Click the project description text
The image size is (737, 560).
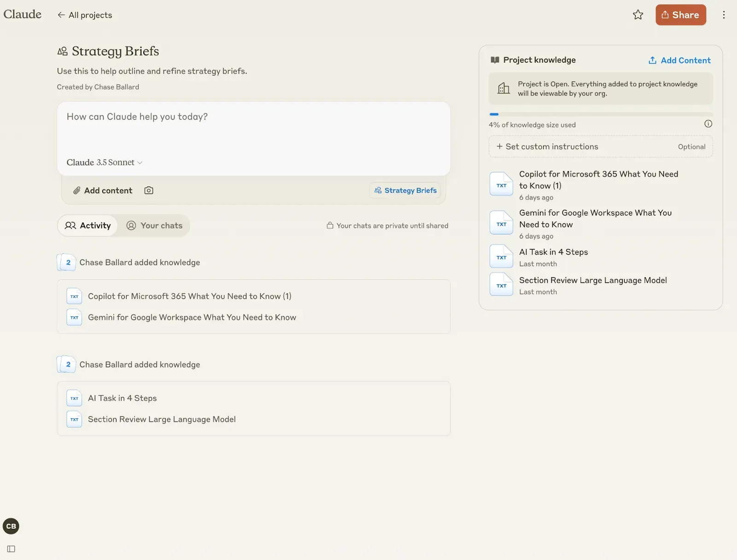point(152,71)
